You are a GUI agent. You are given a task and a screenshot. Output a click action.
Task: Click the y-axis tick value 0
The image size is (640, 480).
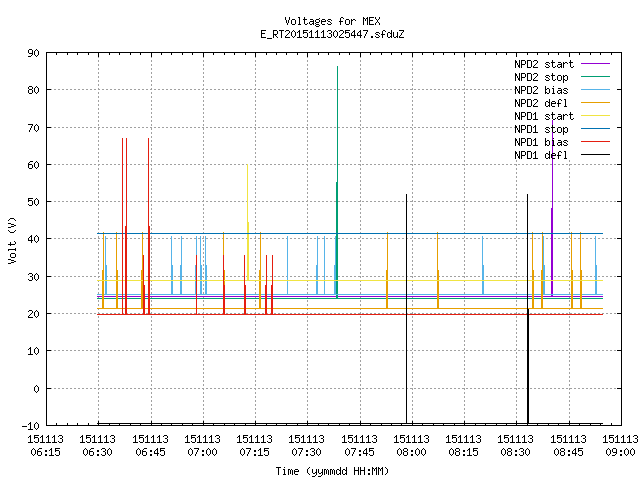point(36,389)
